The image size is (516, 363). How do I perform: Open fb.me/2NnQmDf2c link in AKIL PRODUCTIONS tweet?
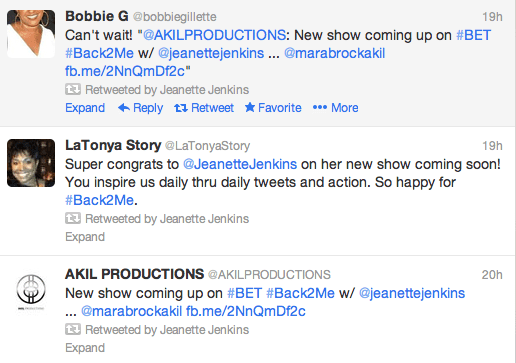(x=246, y=311)
